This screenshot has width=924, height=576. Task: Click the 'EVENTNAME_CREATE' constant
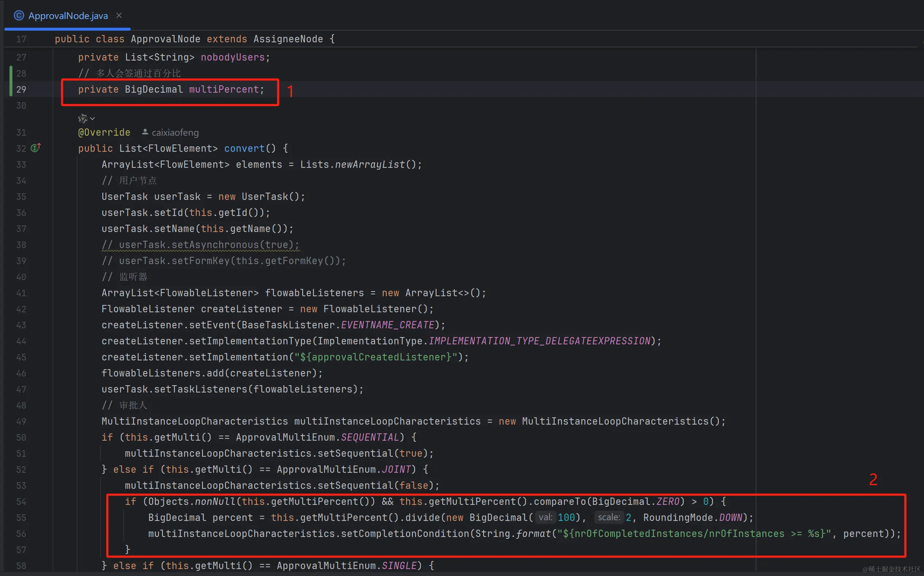(x=388, y=325)
